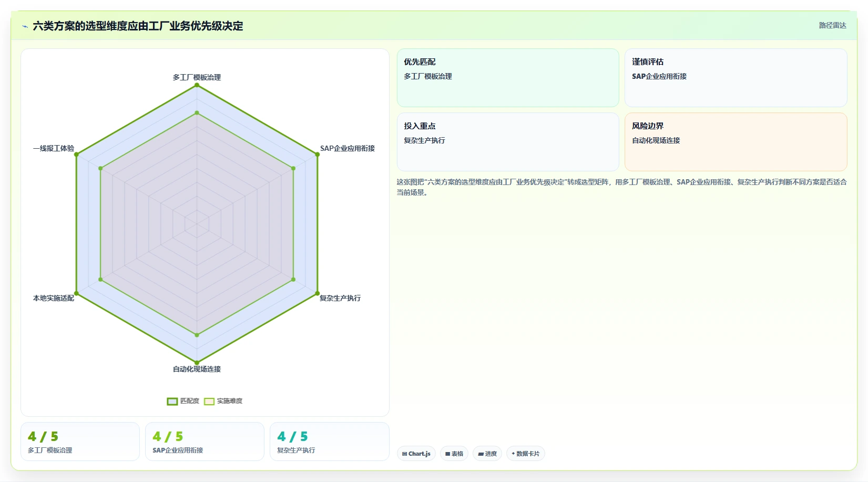The image size is (868, 482).
Task: Click the radar axis label 一线报工体验
Action: pyautogui.click(x=54, y=148)
